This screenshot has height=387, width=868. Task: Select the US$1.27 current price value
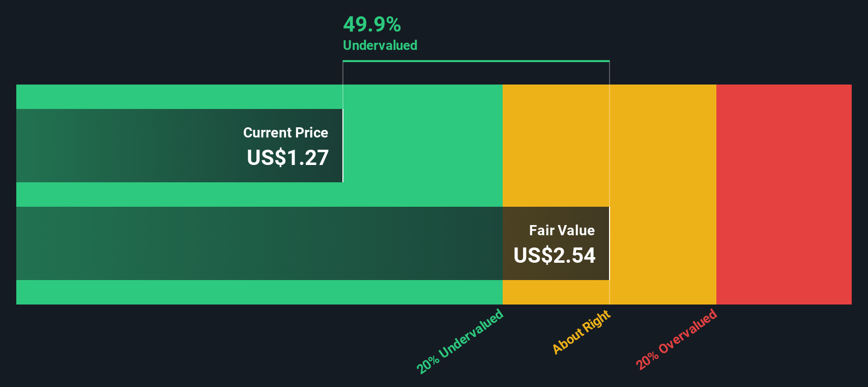287,157
